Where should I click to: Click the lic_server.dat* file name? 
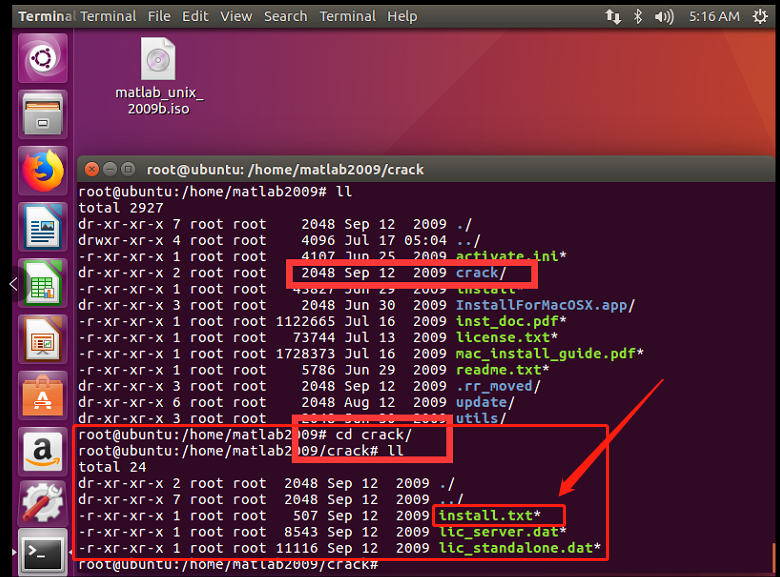click(x=502, y=532)
